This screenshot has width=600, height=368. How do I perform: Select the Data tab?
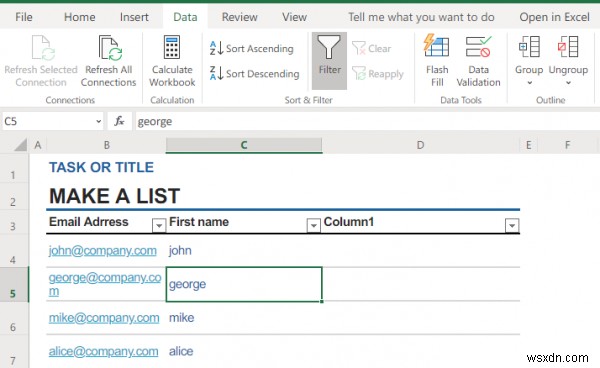(x=185, y=17)
